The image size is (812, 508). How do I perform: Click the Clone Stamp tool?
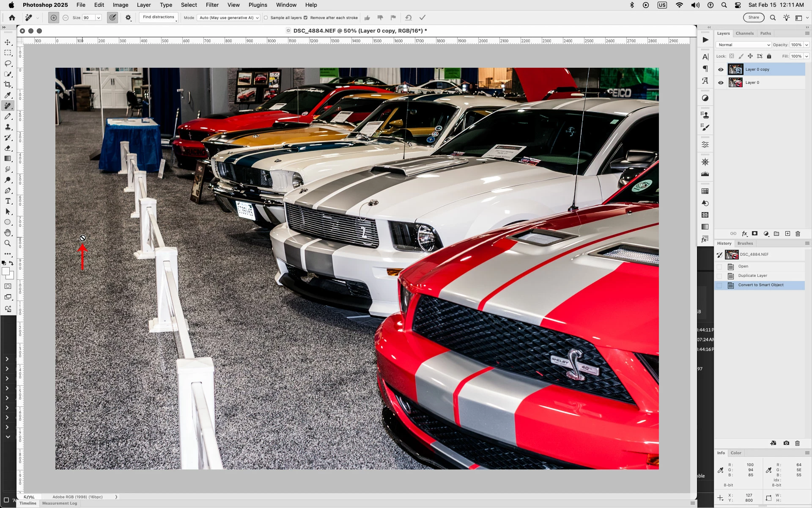point(8,127)
